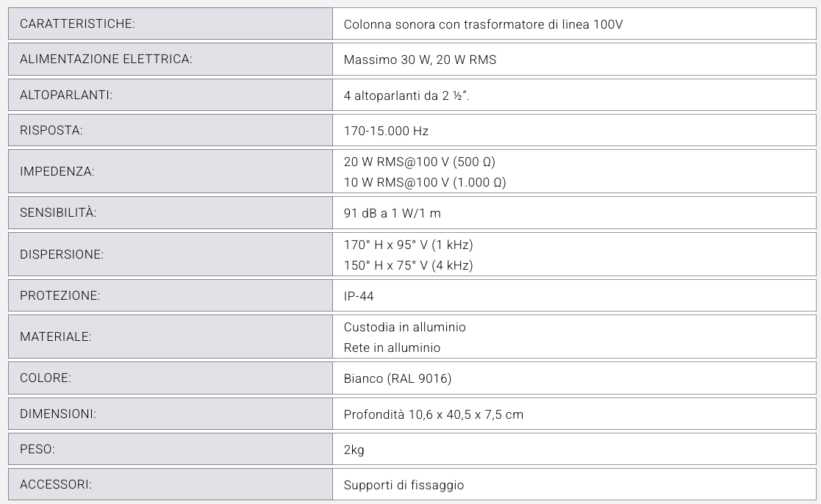Select the 'Massimo 30 W, 20 W RMS' value
The height and width of the screenshot is (504, 821).
[x=420, y=60]
